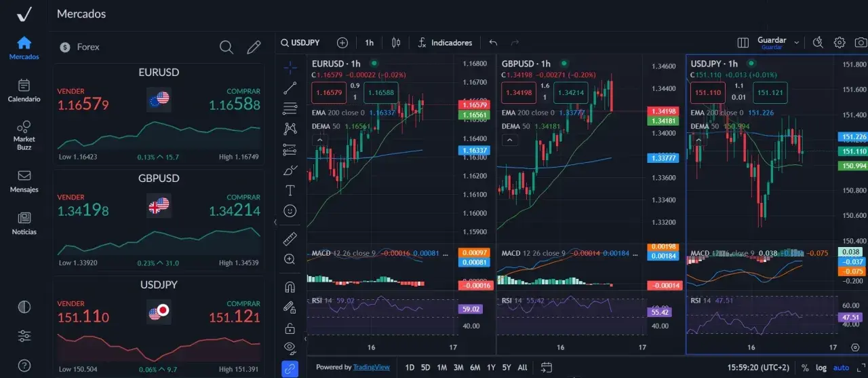868x378 pixels.
Task: Select the zoom in tool
Action: 290,259
